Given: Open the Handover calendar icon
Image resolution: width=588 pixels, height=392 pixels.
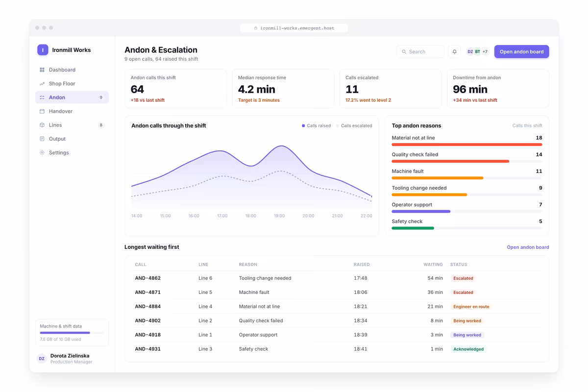Looking at the screenshot, I should coord(42,111).
